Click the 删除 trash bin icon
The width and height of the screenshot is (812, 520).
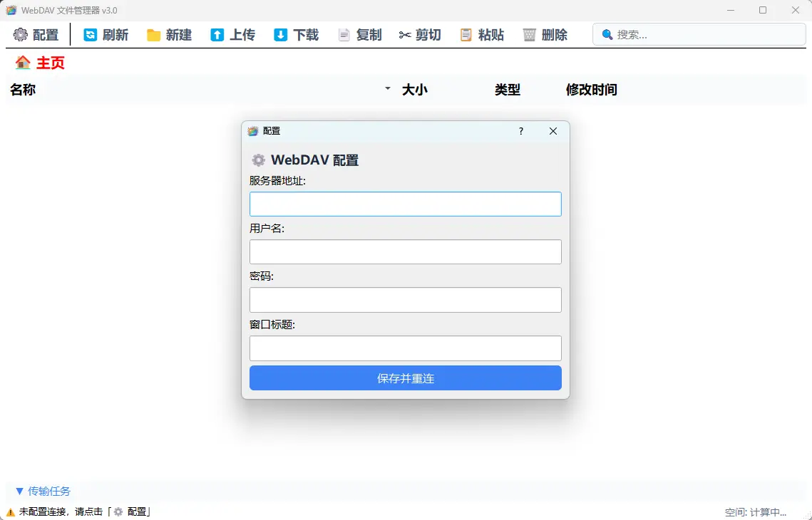tap(529, 35)
